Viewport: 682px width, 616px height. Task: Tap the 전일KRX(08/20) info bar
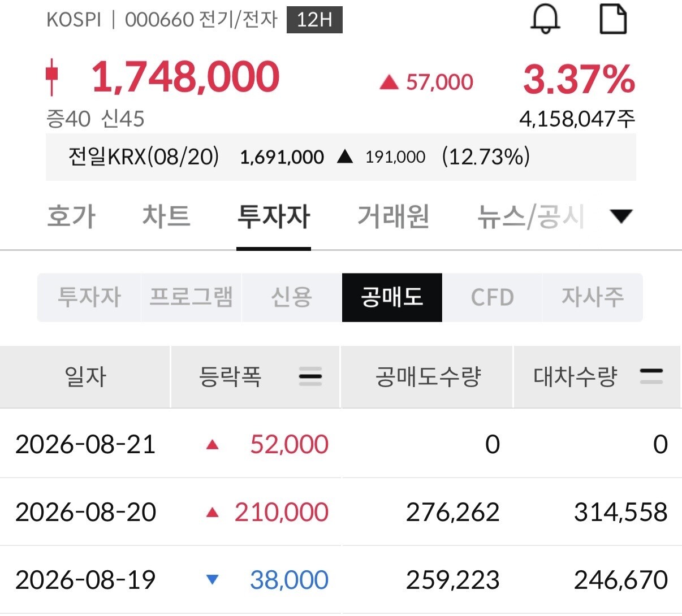coord(341,157)
